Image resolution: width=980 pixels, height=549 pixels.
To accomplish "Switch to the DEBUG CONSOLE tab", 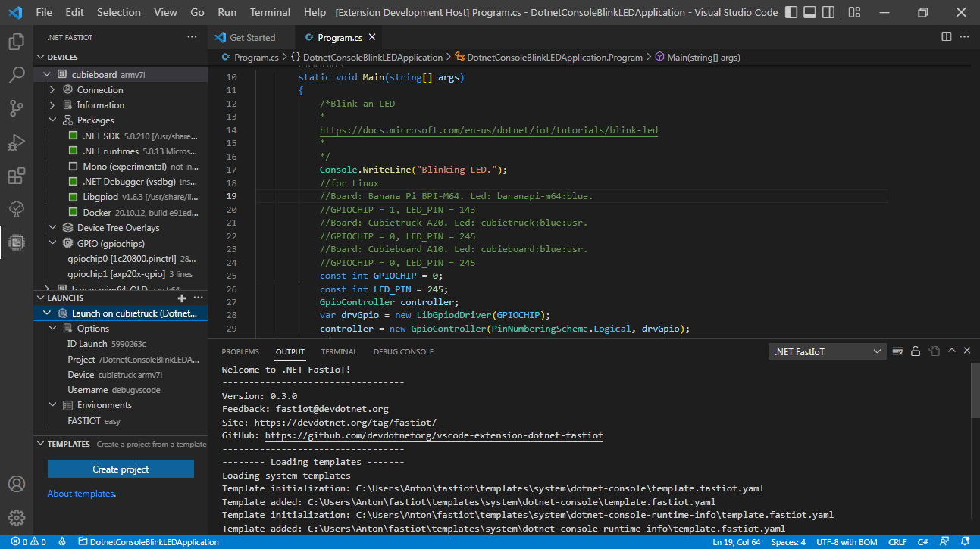I will 403,351.
